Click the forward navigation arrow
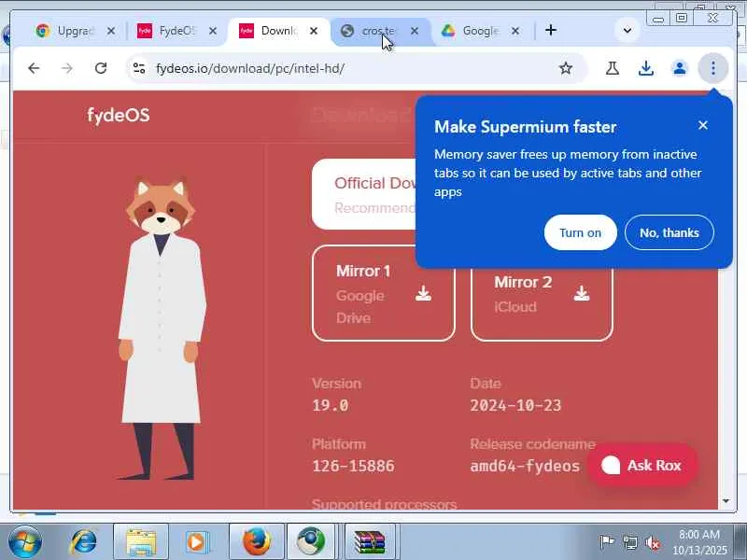Screen dimensions: 747x560 67,68
